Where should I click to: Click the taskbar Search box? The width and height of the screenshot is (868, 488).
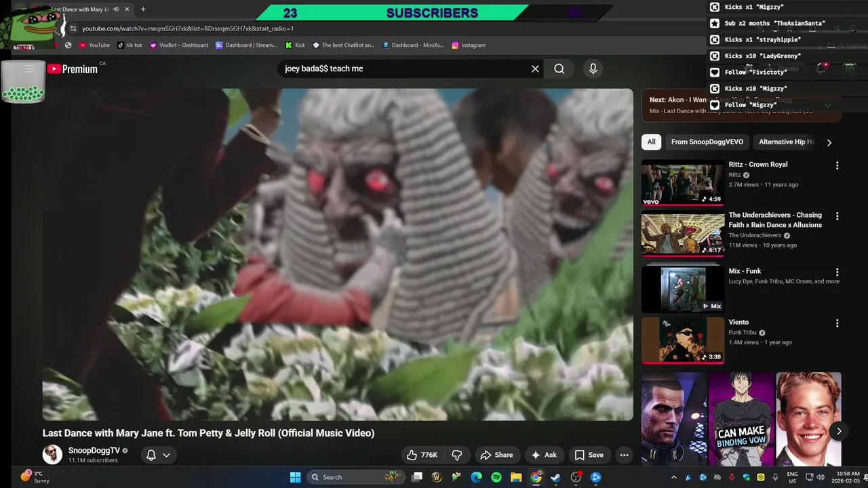(356, 477)
